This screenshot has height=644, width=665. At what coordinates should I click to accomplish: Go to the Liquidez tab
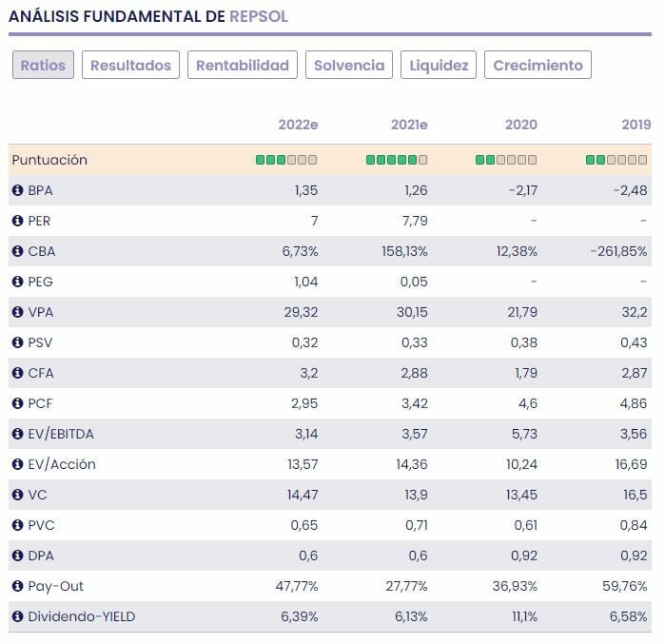tap(439, 65)
